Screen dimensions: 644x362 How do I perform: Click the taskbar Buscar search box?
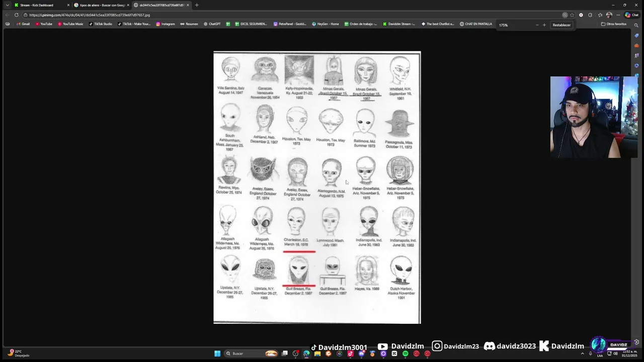point(251,353)
